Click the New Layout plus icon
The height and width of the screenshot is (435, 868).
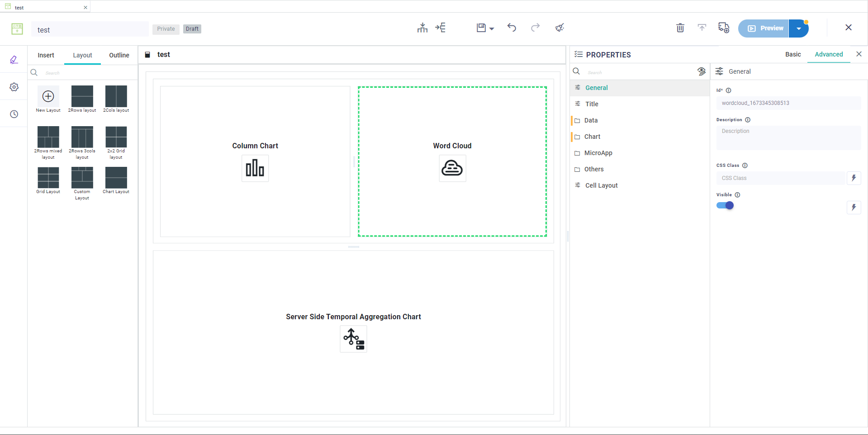(48, 96)
